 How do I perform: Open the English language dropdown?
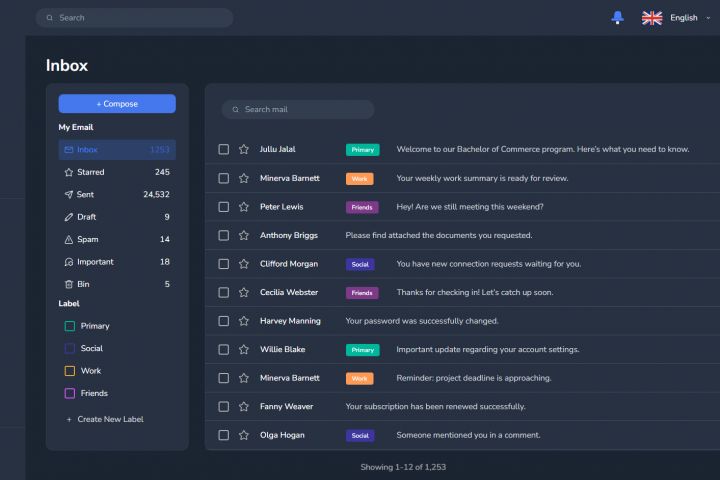690,18
